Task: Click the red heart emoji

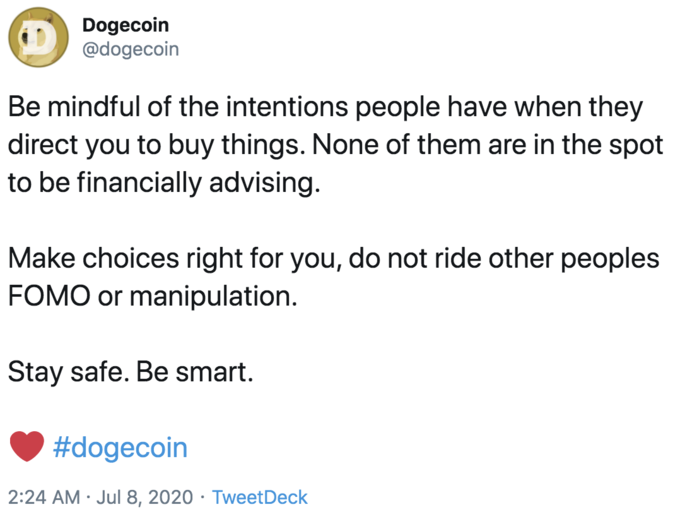Action: (x=27, y=446)
